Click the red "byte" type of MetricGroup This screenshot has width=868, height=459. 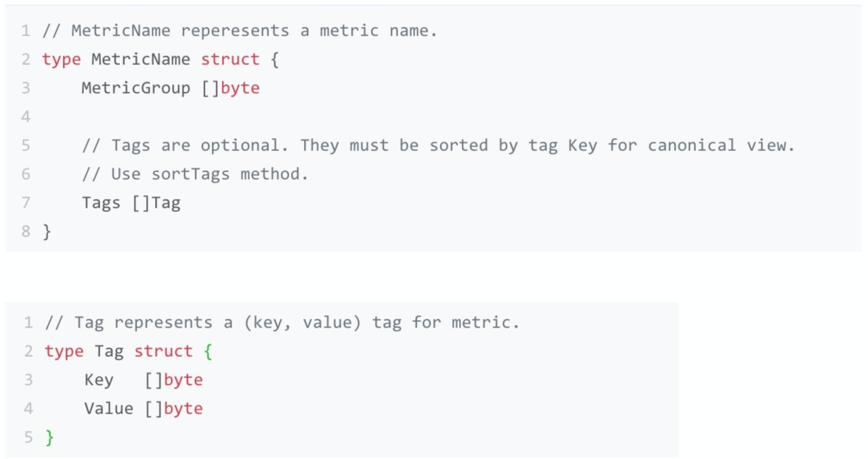[x=240, y=88]
